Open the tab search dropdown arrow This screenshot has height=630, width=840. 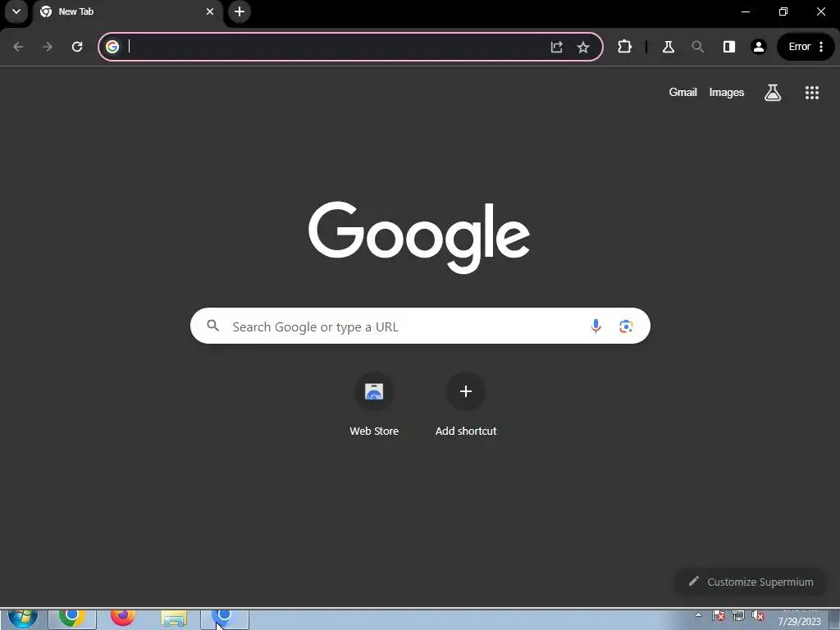16,11
